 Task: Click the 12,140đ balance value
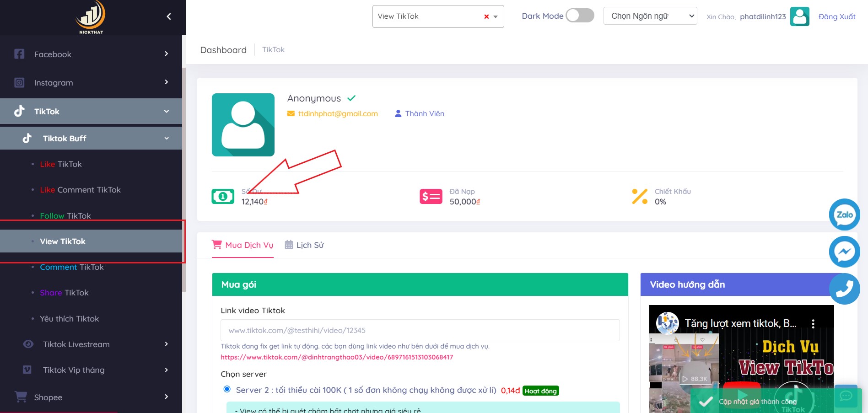pyautogui.click(x=254, y=202)
